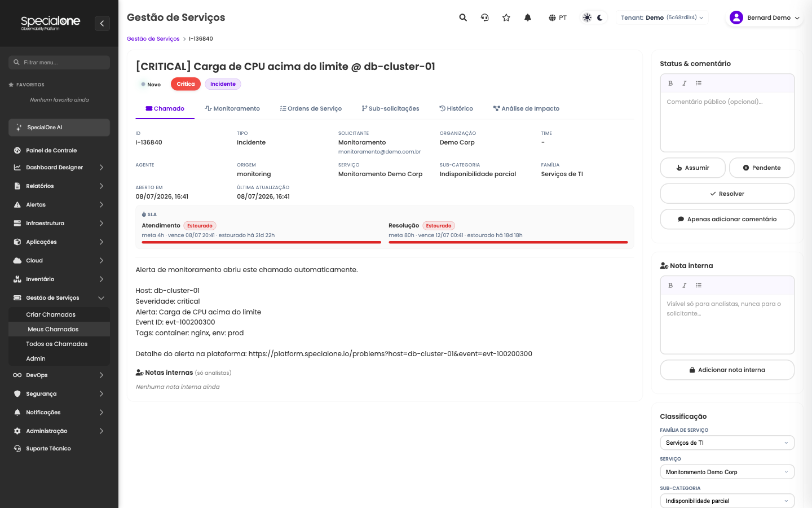
Task: Click Adicionar nota interna button
Action: [727, 370]
